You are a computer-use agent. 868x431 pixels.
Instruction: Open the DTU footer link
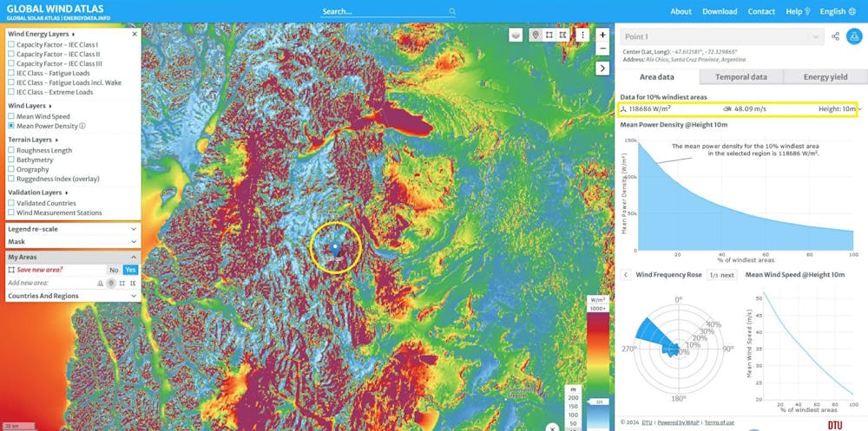(648, 422)
